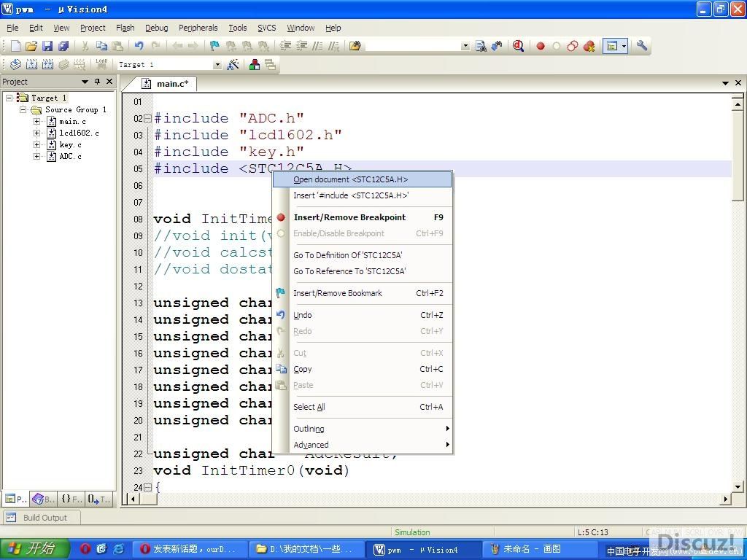Screen dimensions: 747x560
Task: Choose Select All in context menu
Action: click(x=362, y=407)
